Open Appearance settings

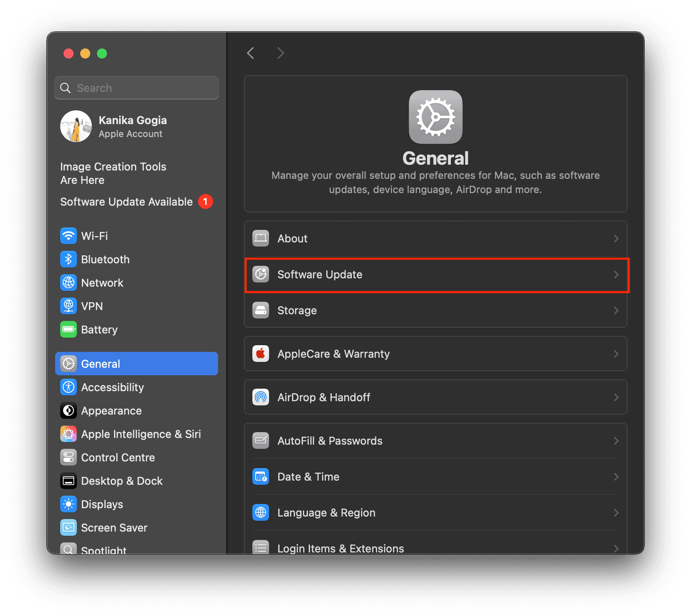click(111, 410)
